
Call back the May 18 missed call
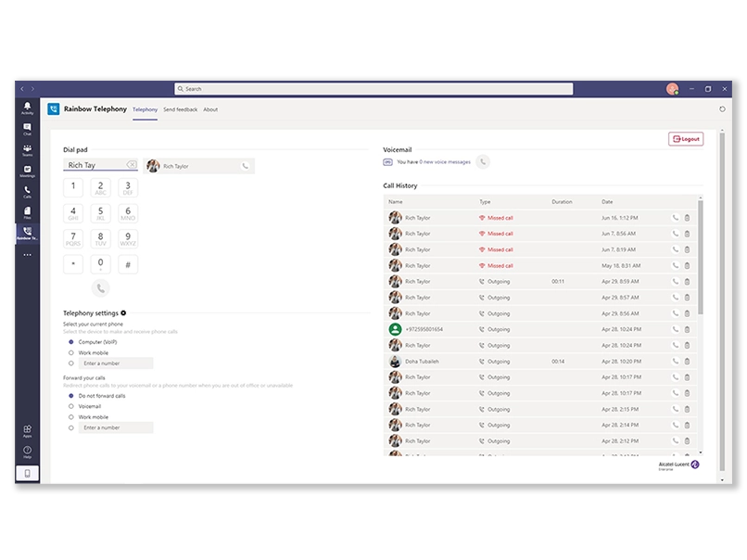[675, 265]
